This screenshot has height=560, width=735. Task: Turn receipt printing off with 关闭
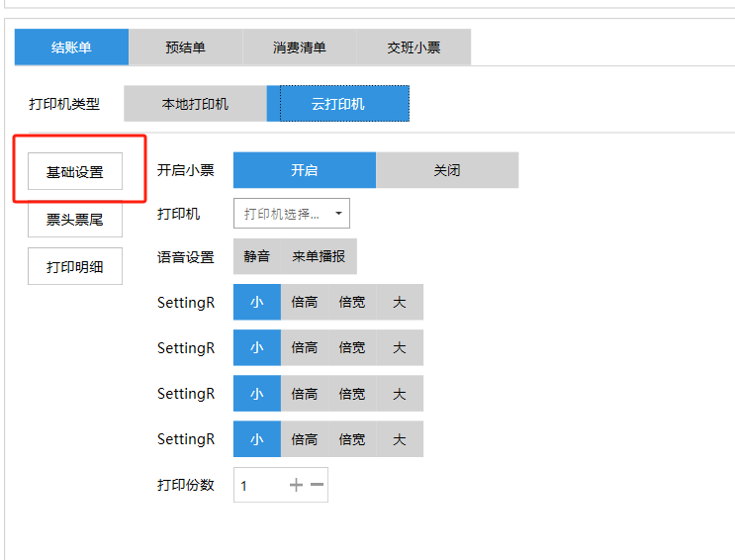(x=446, y=170)
